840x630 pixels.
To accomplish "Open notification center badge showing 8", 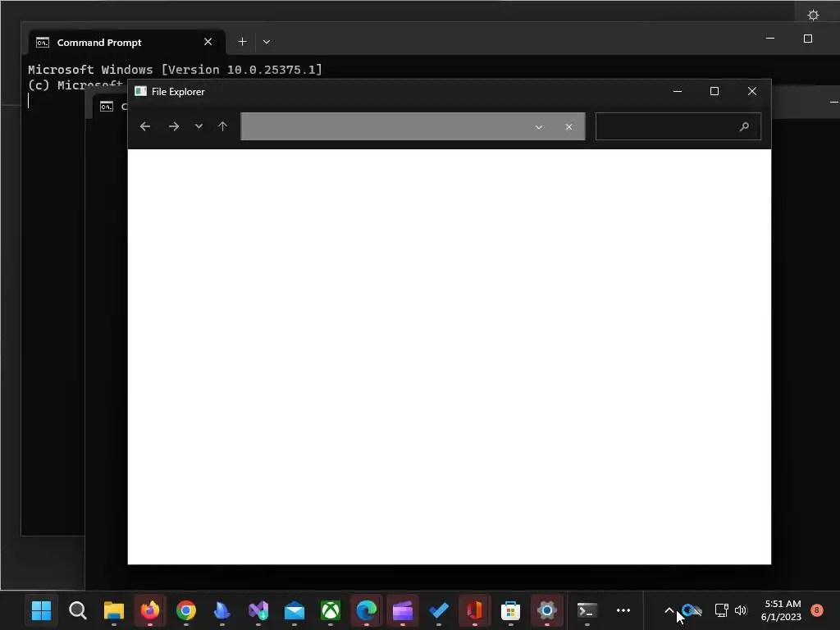I will (817, 609).
